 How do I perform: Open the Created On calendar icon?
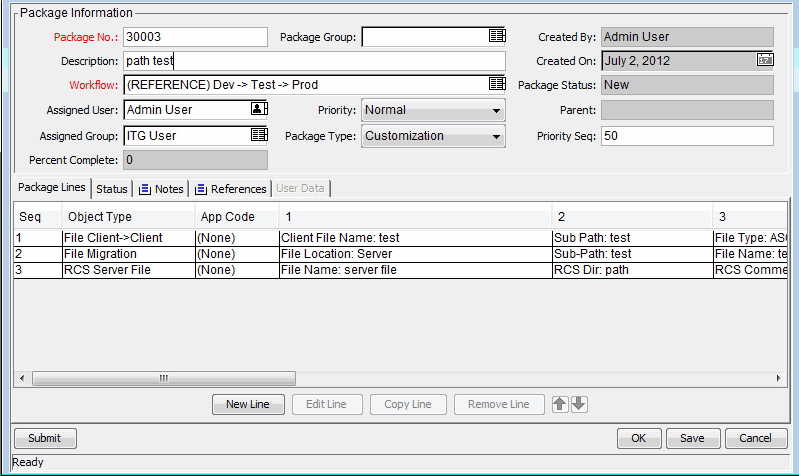coord(764,61)
